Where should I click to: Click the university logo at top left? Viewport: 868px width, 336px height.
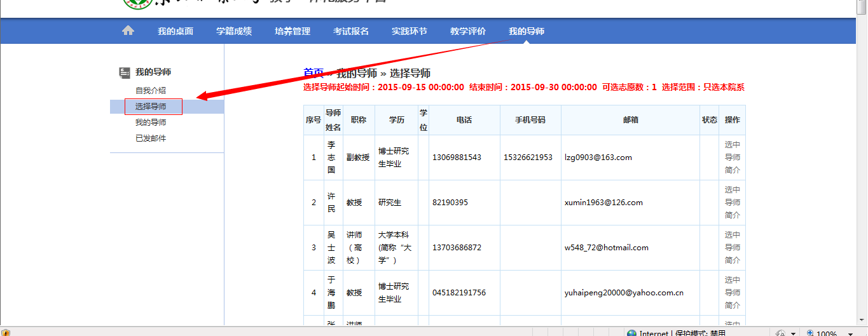tap(137, 3)
